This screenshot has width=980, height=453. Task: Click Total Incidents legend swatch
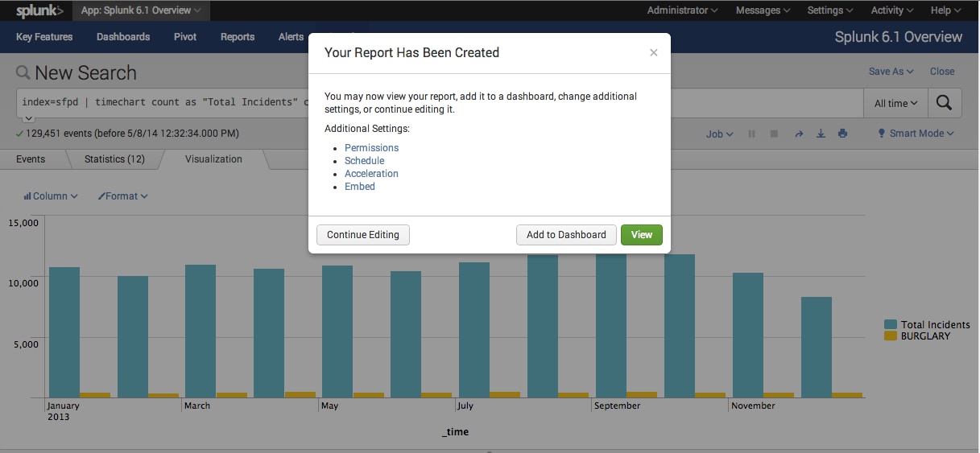(x=891, y=325)
